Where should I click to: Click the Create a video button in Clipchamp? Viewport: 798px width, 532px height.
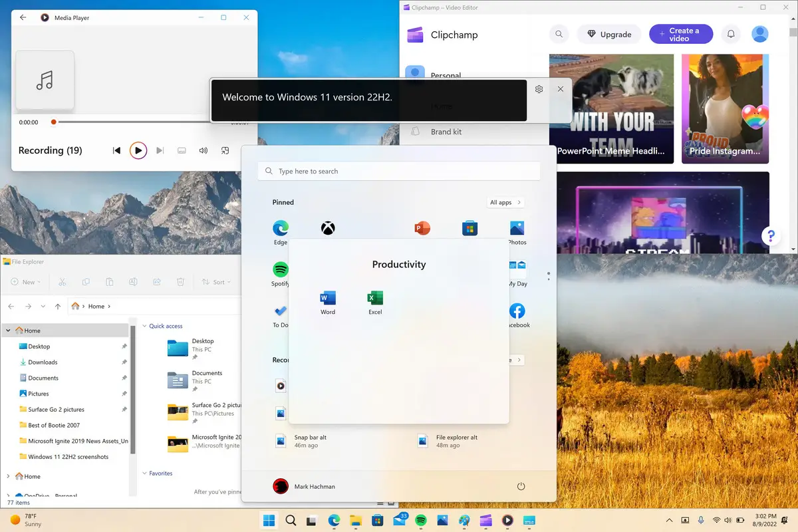point(680,34)
